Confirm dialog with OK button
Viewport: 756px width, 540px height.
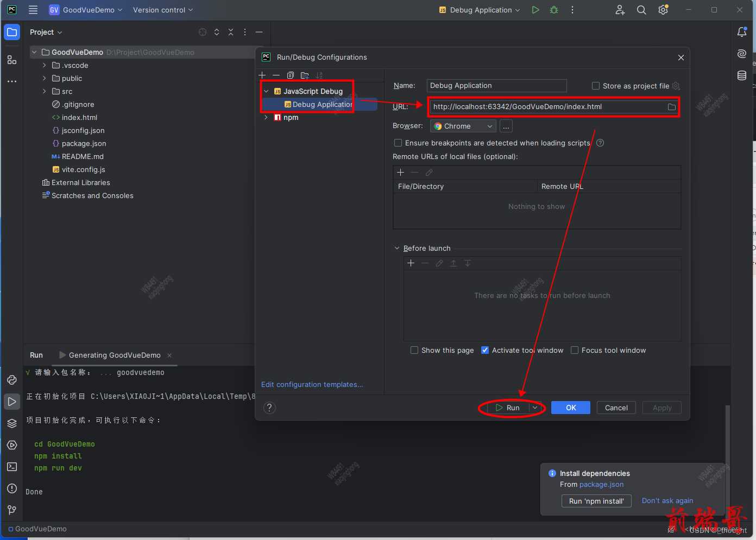(x=571, y=408)
